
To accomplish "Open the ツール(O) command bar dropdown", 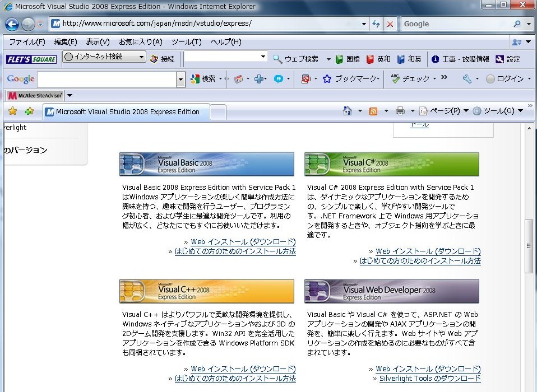I will point(520,111).
